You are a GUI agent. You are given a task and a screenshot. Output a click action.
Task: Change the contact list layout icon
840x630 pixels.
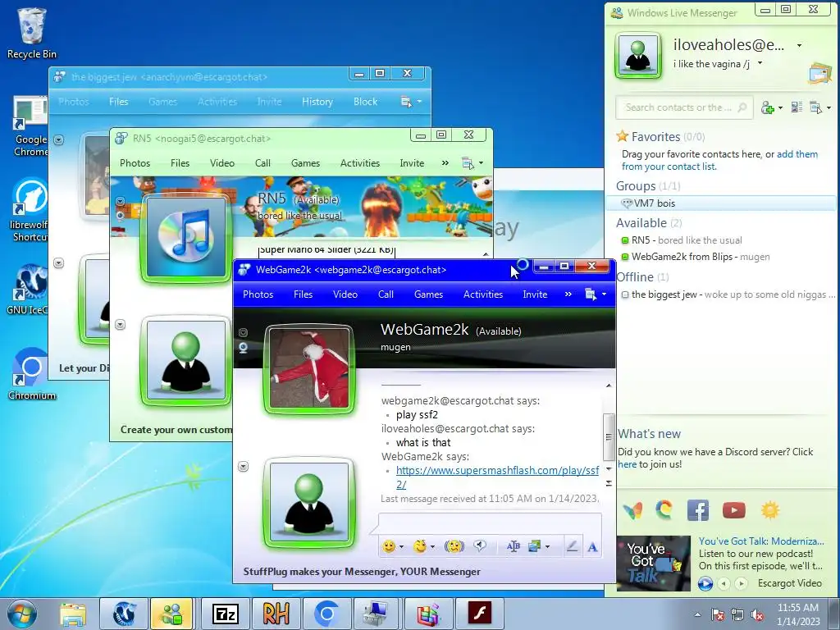(x=797, y=107)
